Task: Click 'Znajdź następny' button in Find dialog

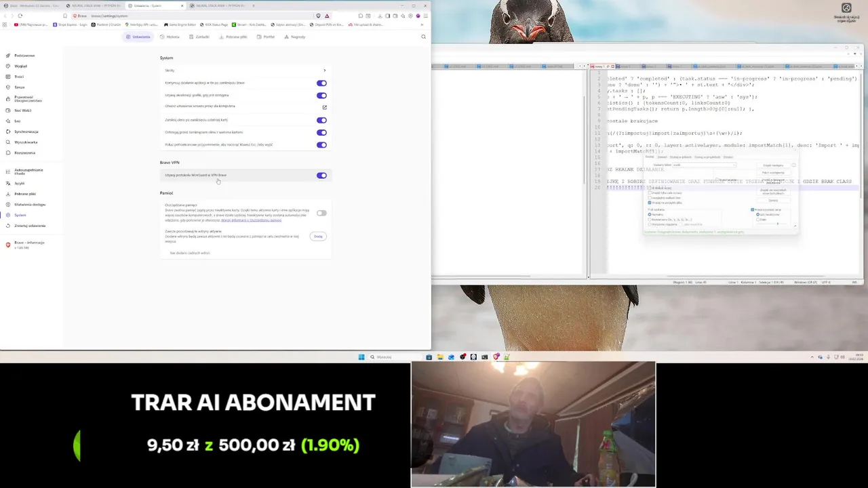Action: [773, 165]
